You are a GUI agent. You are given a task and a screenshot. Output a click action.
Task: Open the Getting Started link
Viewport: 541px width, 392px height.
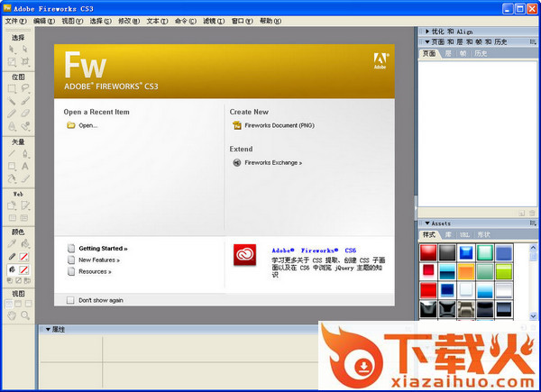103,248
